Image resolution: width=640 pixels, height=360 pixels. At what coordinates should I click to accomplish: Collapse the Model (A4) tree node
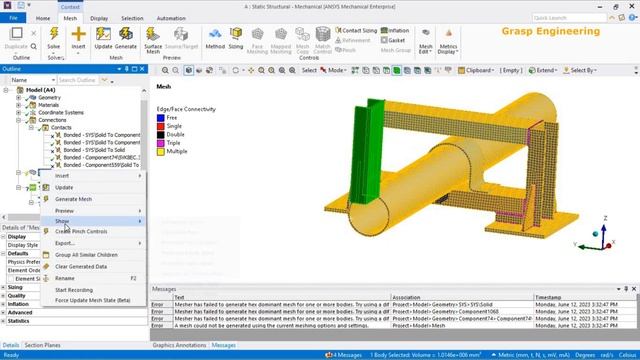(6, 90)
